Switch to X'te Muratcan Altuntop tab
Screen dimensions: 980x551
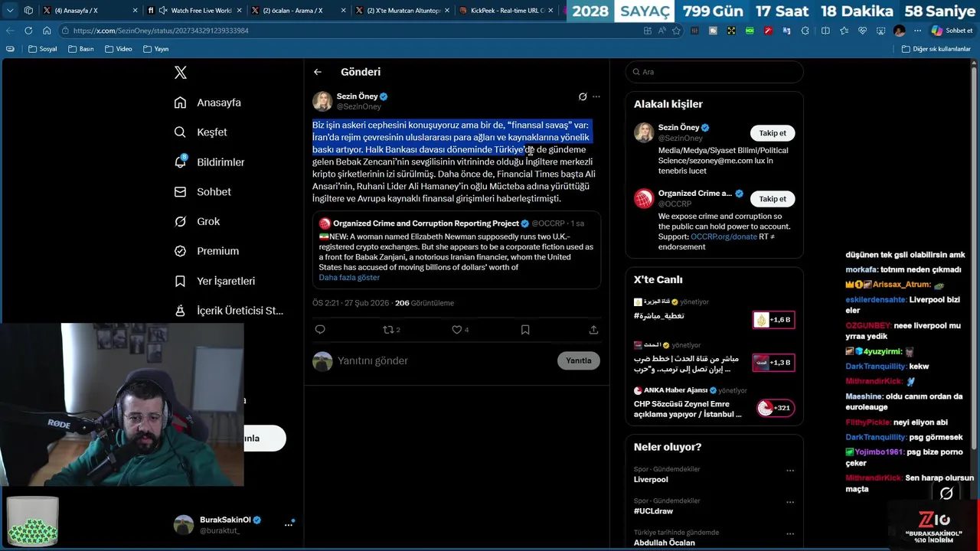tap(402, 11)
